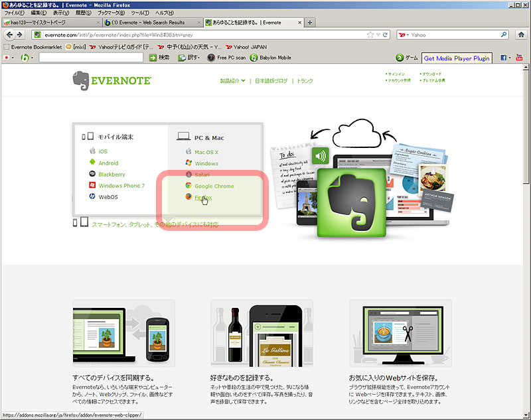Choose the Google Chrome extension link

pyautogui.click(x=214, y=186)
